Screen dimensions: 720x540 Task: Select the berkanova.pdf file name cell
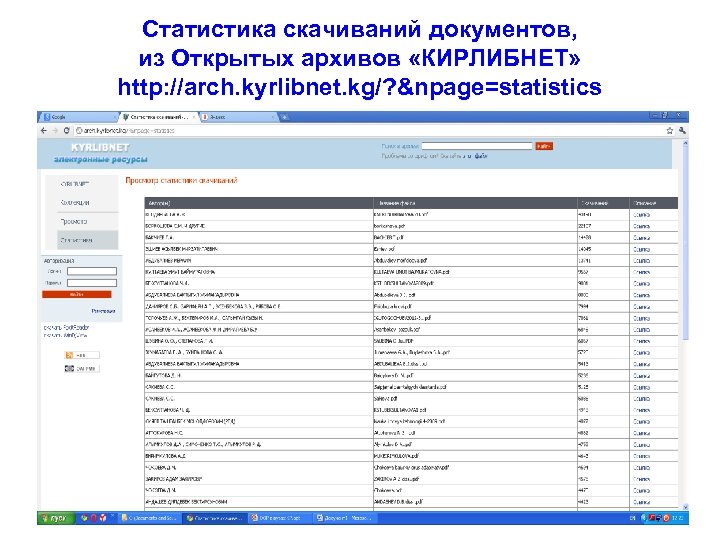coord(475,226)
